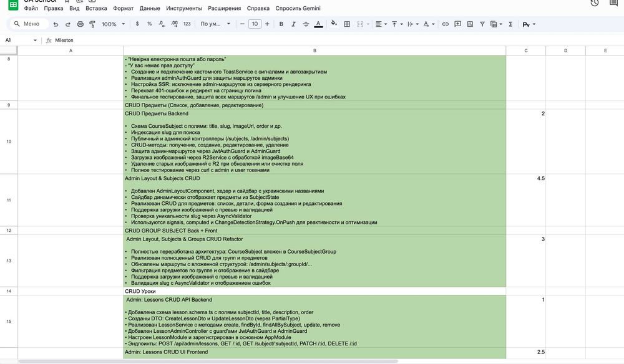Image resolution: width=624 pixels, height=364 pixels.
Task: Open the Правка menu
Action: pyautogui.click(x=53, y=8)
